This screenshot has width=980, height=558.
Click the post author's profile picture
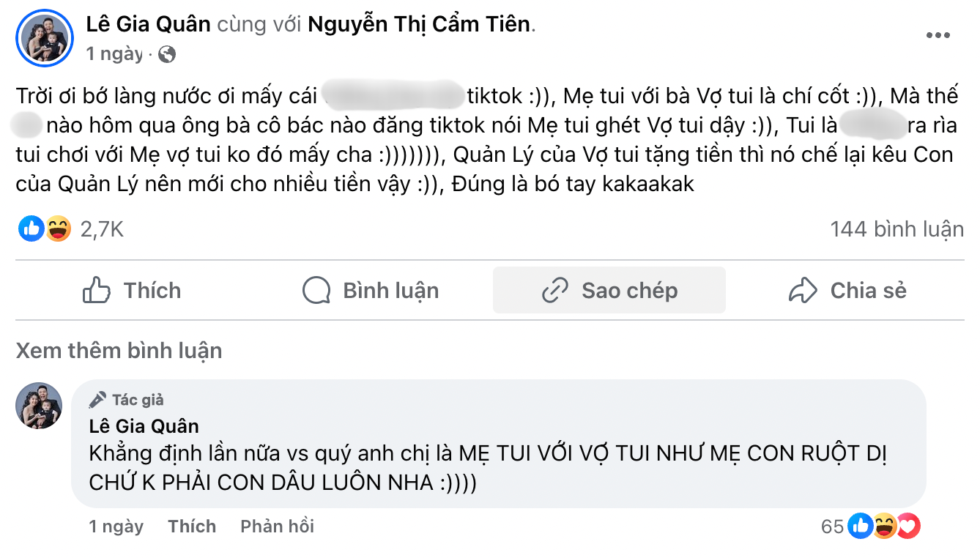[45, 38]
